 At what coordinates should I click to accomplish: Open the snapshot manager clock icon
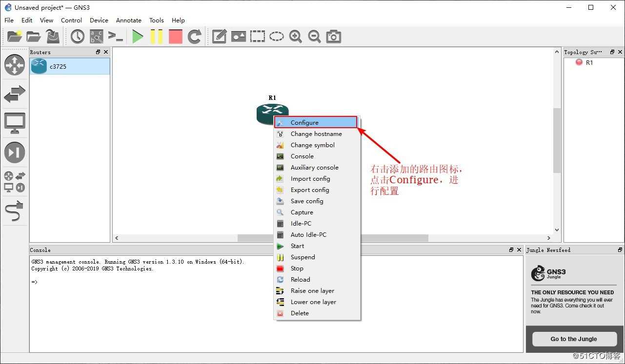point(77,37)
